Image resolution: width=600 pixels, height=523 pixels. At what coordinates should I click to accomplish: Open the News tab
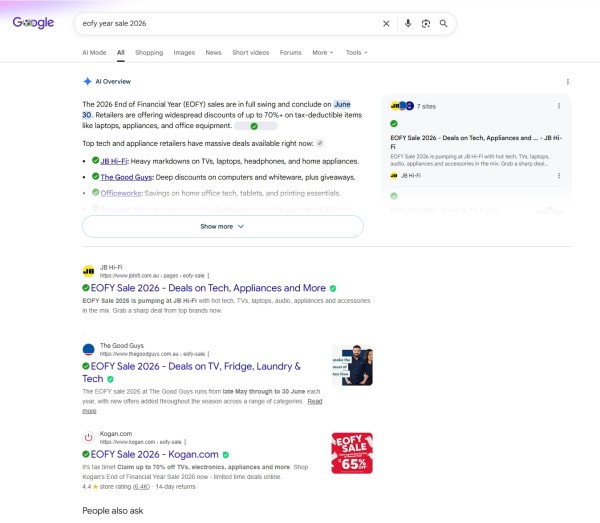point(213,52)
